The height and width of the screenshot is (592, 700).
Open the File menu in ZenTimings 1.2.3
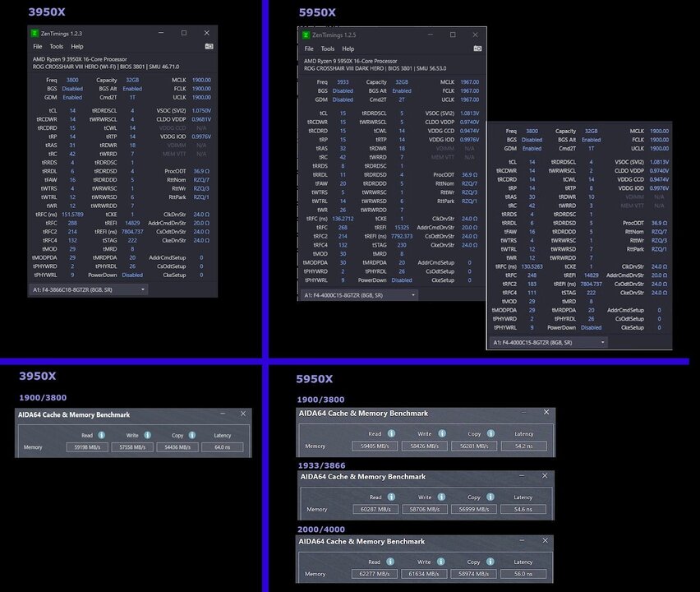coord(38,47)
